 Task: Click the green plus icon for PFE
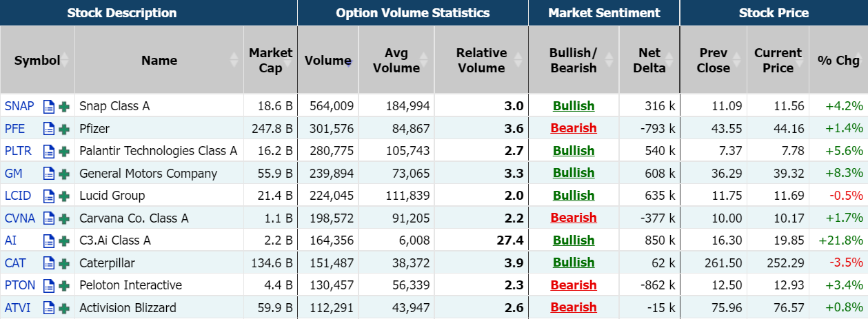pyautogui.click(x=64, y=129)
